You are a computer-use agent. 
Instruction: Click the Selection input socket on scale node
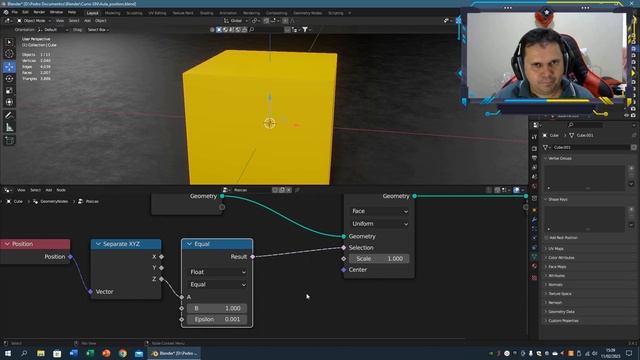(x=344, y=248)
